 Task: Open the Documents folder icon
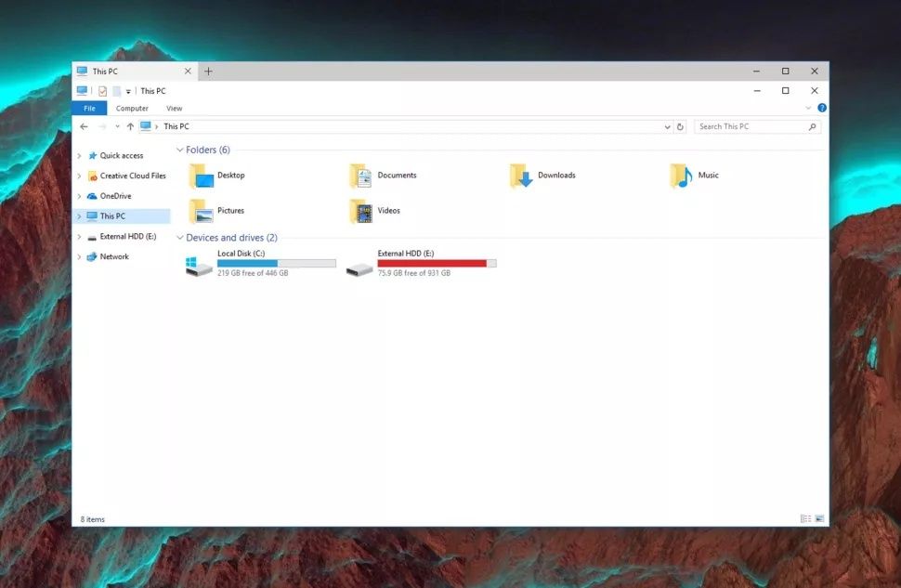tap(361, 176)
